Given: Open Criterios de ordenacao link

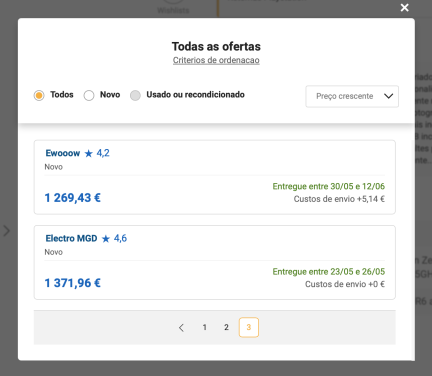Looking at the screenshot, I should point(216,60).
